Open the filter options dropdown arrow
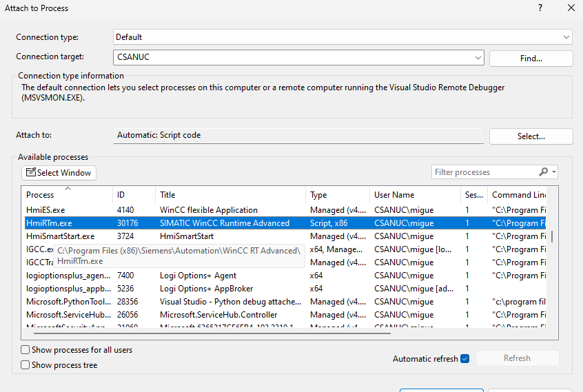 click(554, 172)
